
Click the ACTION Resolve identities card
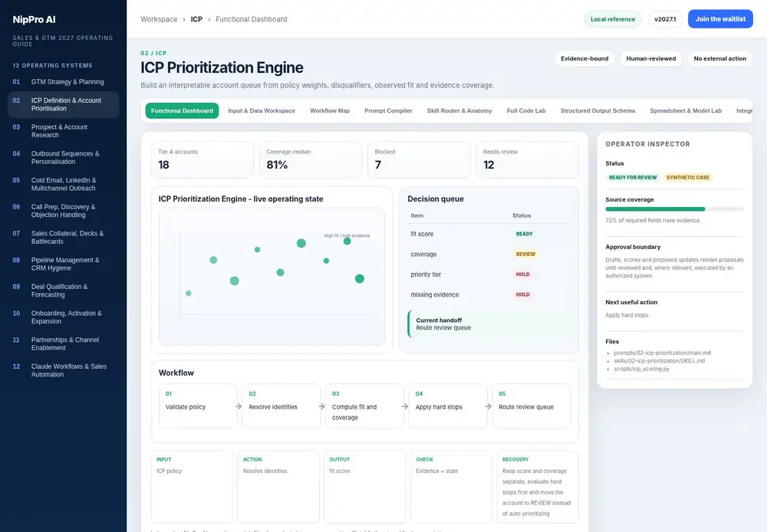coord(278,487)
